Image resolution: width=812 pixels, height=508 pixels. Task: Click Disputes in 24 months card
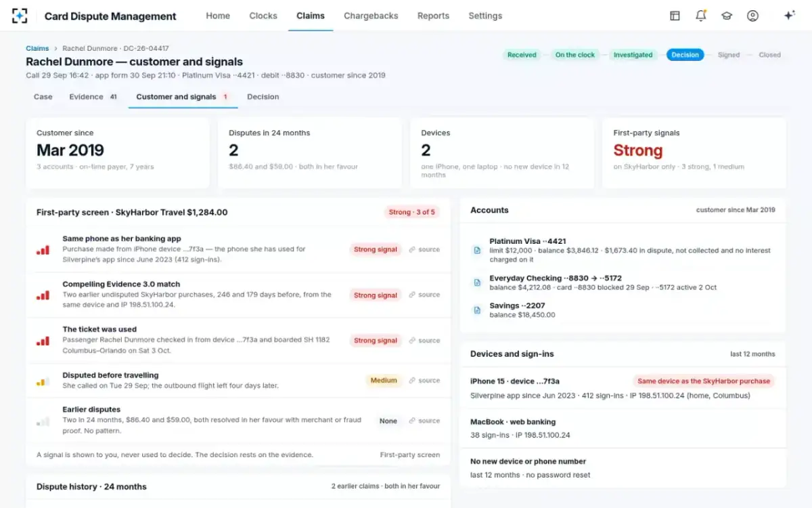pos(310,153)
